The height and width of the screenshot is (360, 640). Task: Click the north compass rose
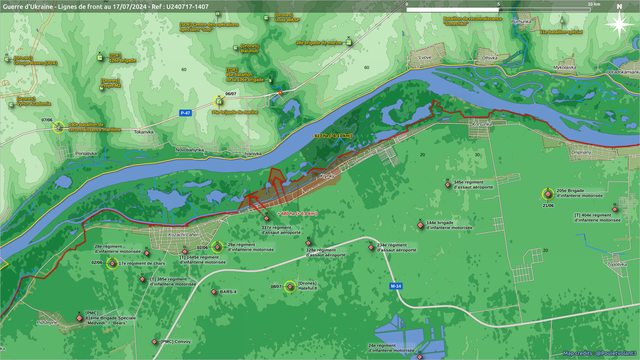[x=619, y=23]
